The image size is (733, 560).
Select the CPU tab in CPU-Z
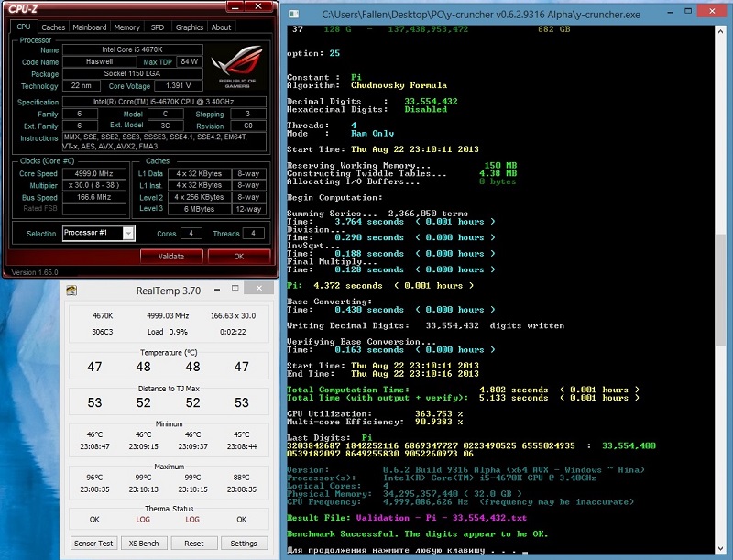[x=24, y=27]
